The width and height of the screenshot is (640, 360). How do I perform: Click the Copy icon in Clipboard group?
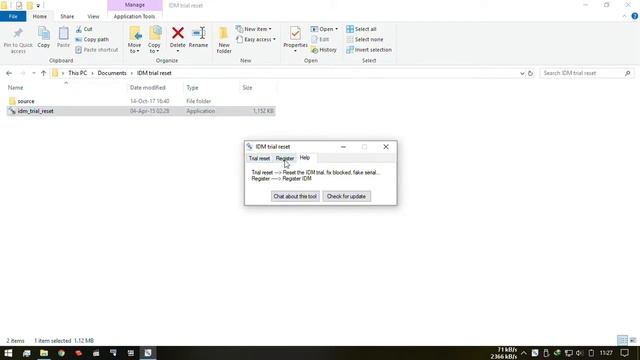tap(44, 38)
